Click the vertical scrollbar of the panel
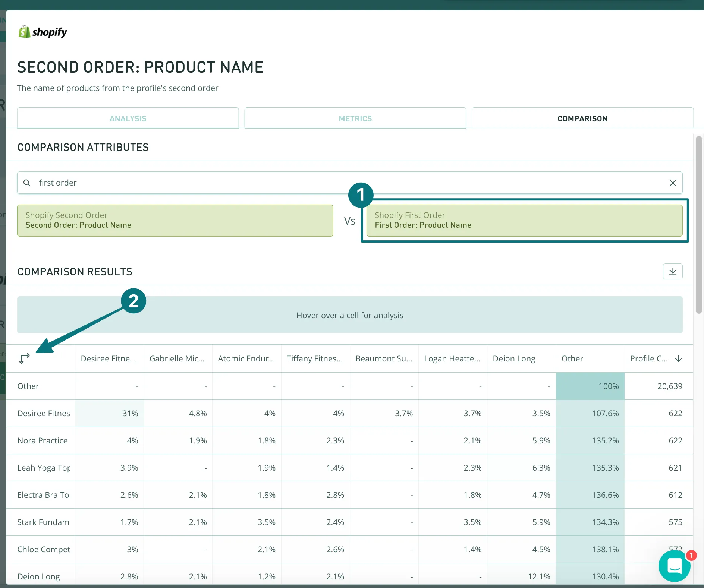 699,225
